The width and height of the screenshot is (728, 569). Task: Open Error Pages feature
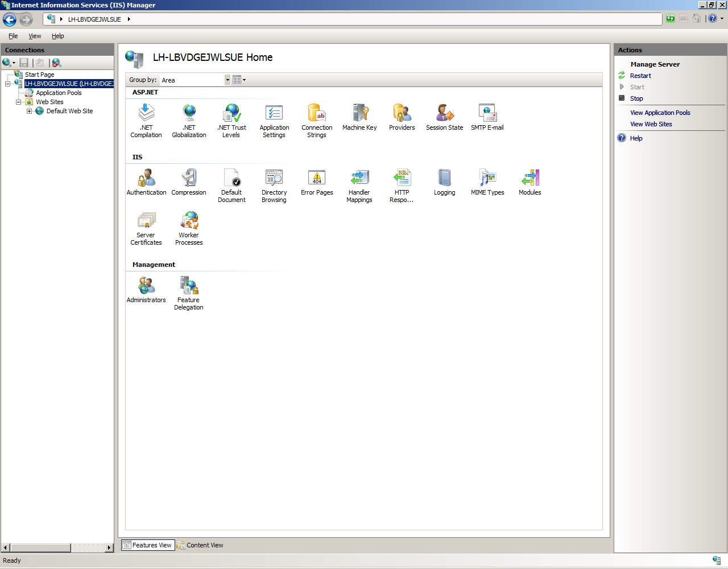(x=317, y=182)
